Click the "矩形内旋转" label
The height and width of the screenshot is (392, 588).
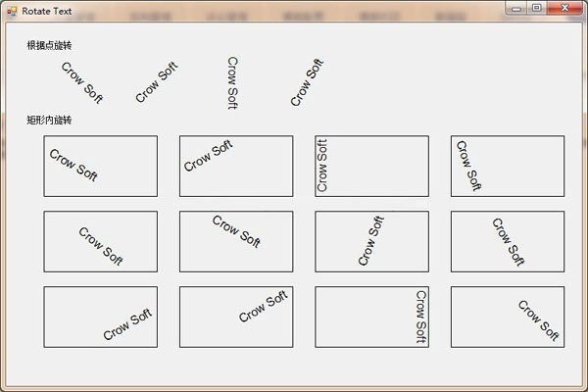coord(49,120)
